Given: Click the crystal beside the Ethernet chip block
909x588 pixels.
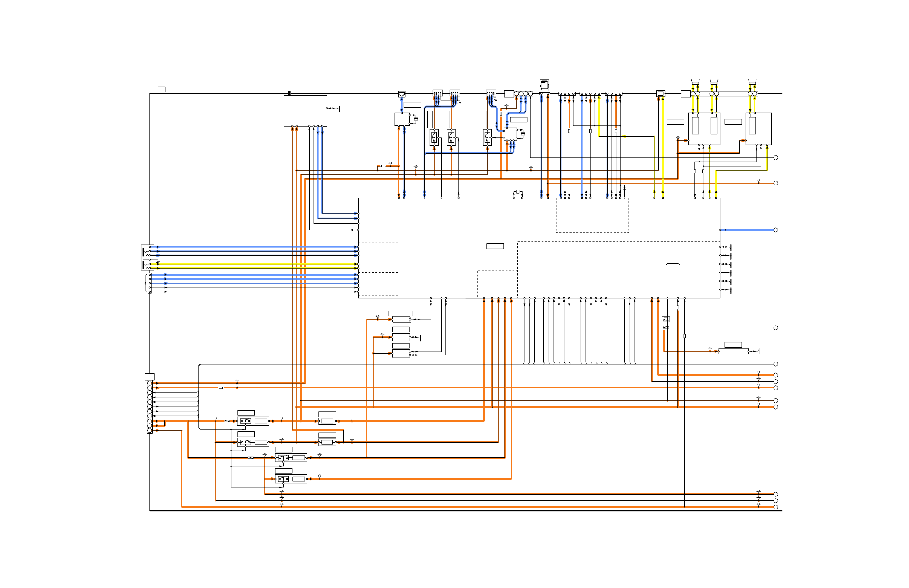Looking at the screenshot, I should tap(416, 119).
